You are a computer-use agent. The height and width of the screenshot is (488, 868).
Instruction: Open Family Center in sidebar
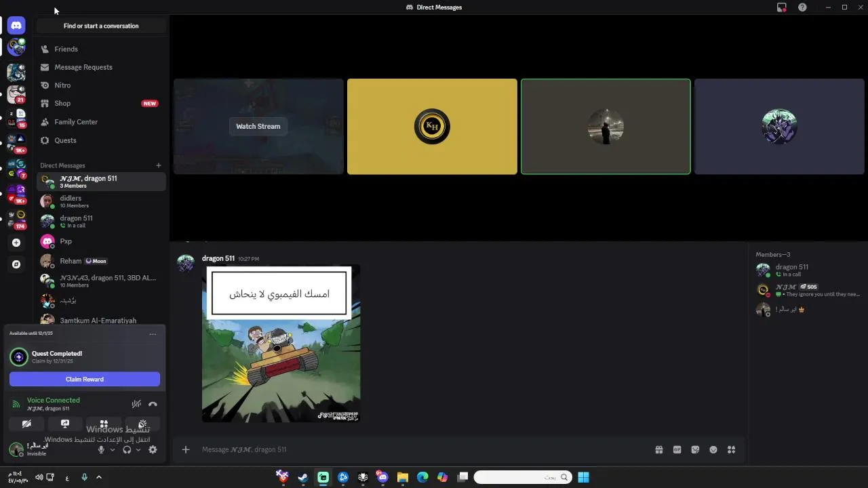pyautogui.click(x=101, y=122)
